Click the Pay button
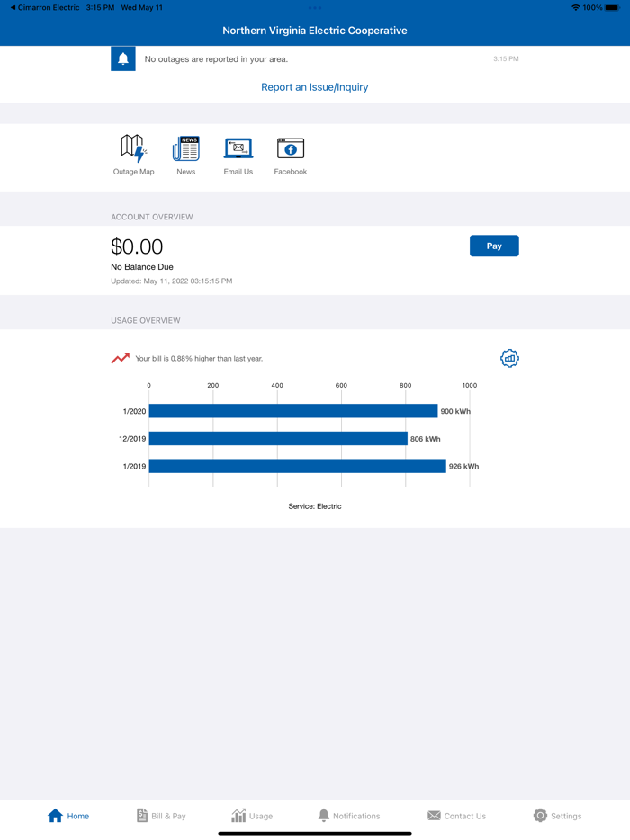The height and width of the screenshot is (840, 630). [x=494, y=246]
